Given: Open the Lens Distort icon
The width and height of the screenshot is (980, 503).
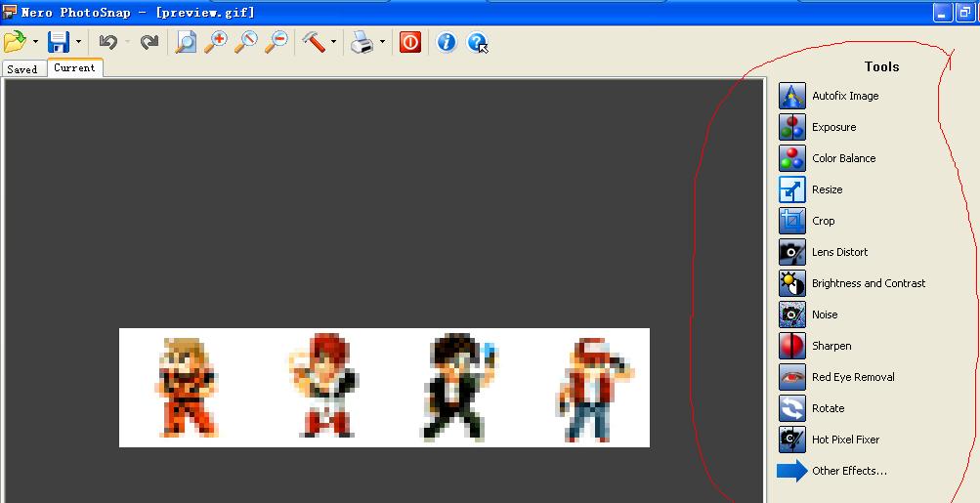Looking at the screenshot, I should coord(791,252).
